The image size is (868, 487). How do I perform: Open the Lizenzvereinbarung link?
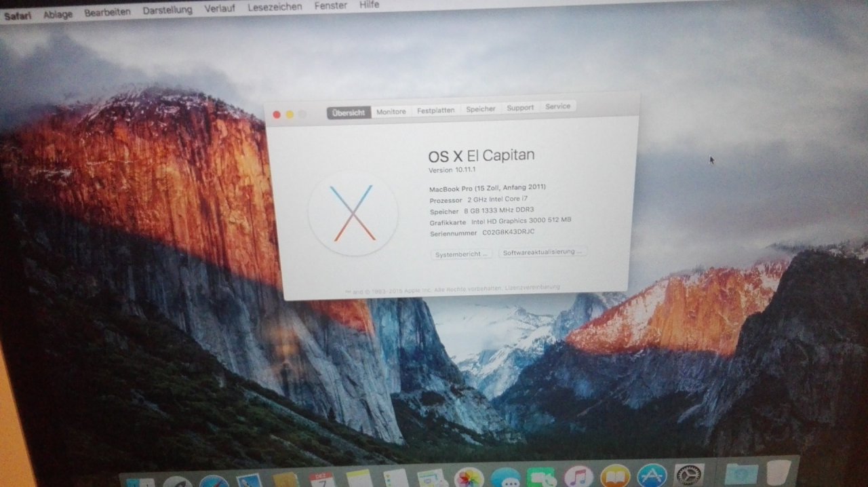[532, 288]
